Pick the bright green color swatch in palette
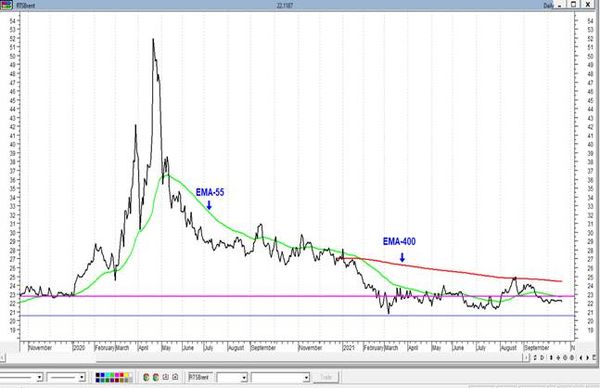The image size is (600, 388). (112, 375)
